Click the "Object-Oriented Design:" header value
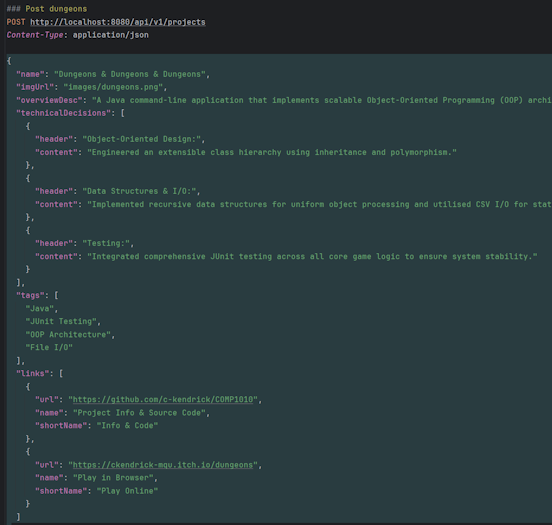Screen dimensions: 552x525 [x=142, y=139]
